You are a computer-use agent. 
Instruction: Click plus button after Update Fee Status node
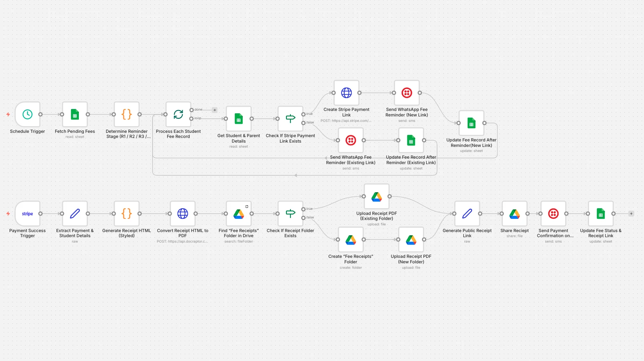631,214
